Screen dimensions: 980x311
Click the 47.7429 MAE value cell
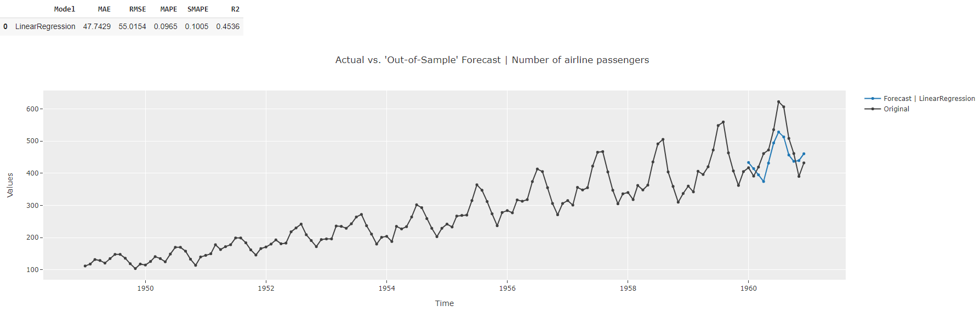coord(97,26)
